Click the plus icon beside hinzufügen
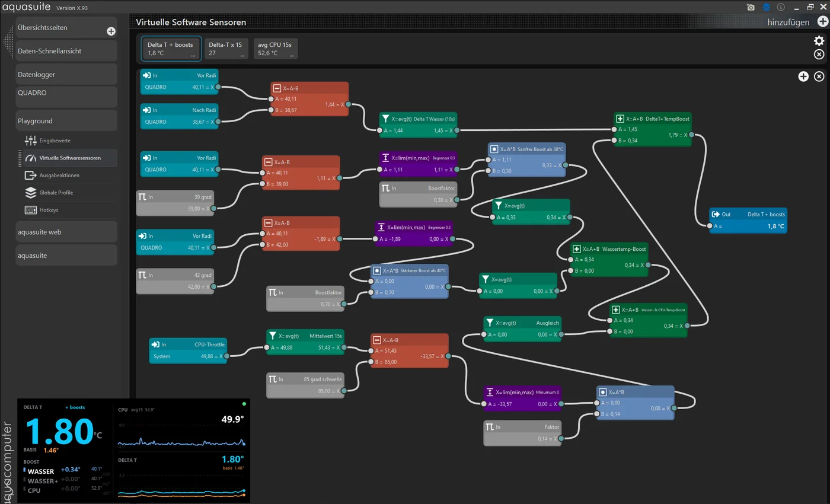Viewport: 830px width, 504px height. pos(822,22)
